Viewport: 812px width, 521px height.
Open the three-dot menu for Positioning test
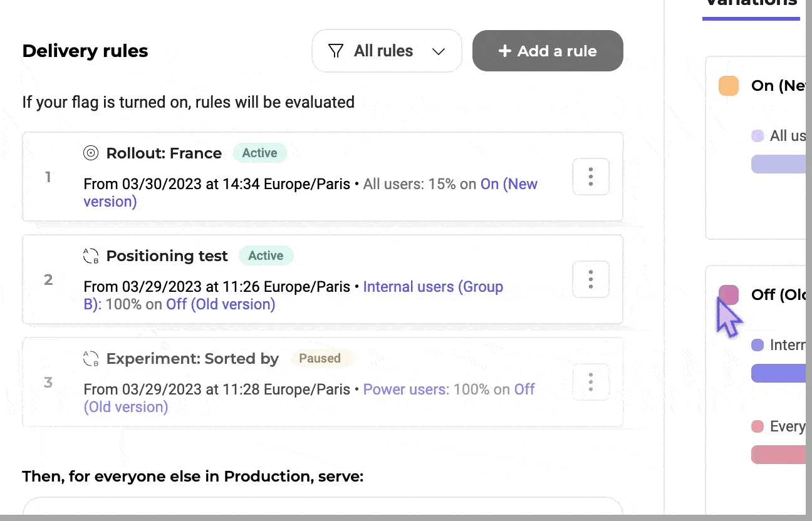pyautogui.click(x=590, y=279)
